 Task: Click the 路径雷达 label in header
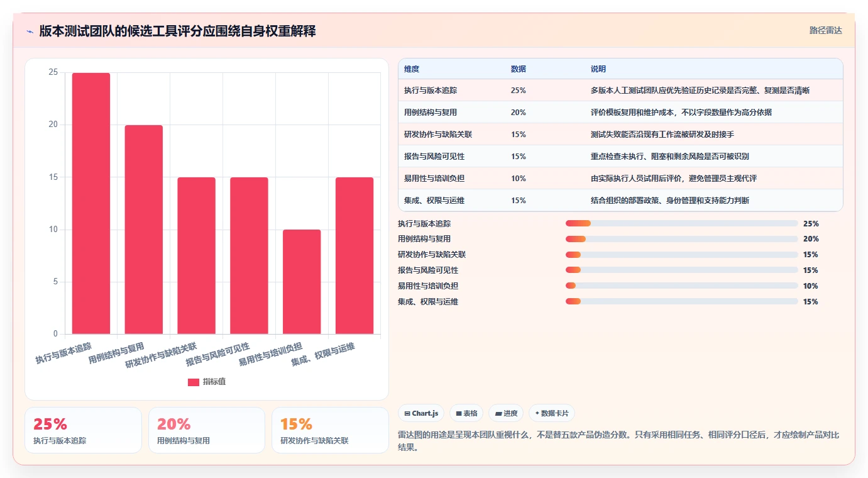point(825,30)
